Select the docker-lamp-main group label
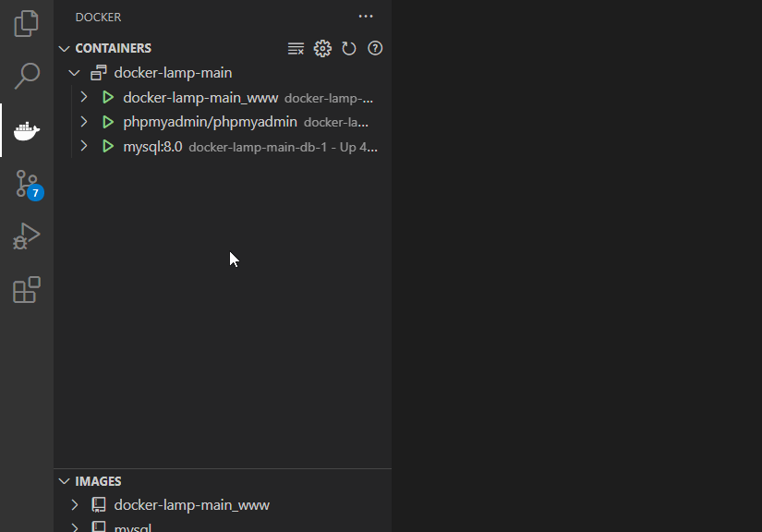This screenshot has height=532, width=762. coord(173,73)
